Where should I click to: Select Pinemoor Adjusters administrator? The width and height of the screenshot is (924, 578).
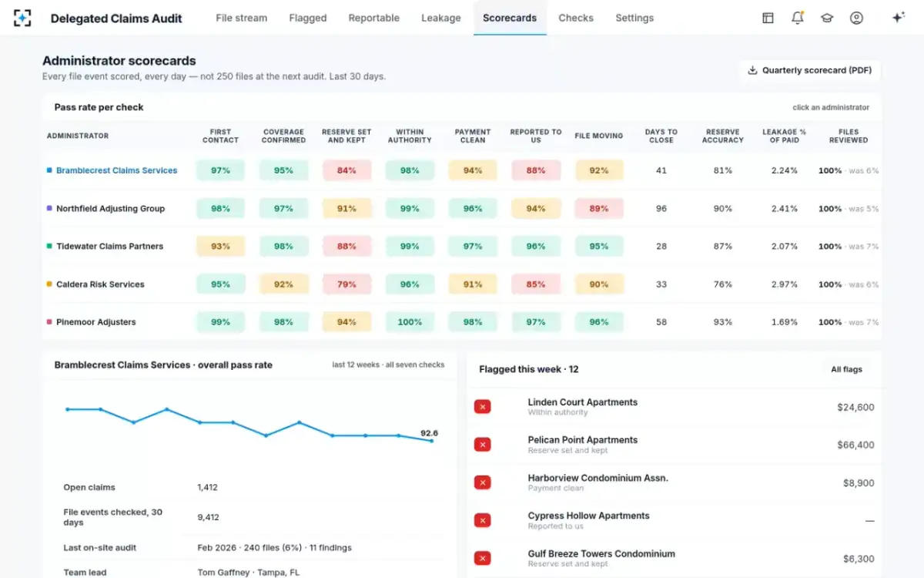click(96, 322)
